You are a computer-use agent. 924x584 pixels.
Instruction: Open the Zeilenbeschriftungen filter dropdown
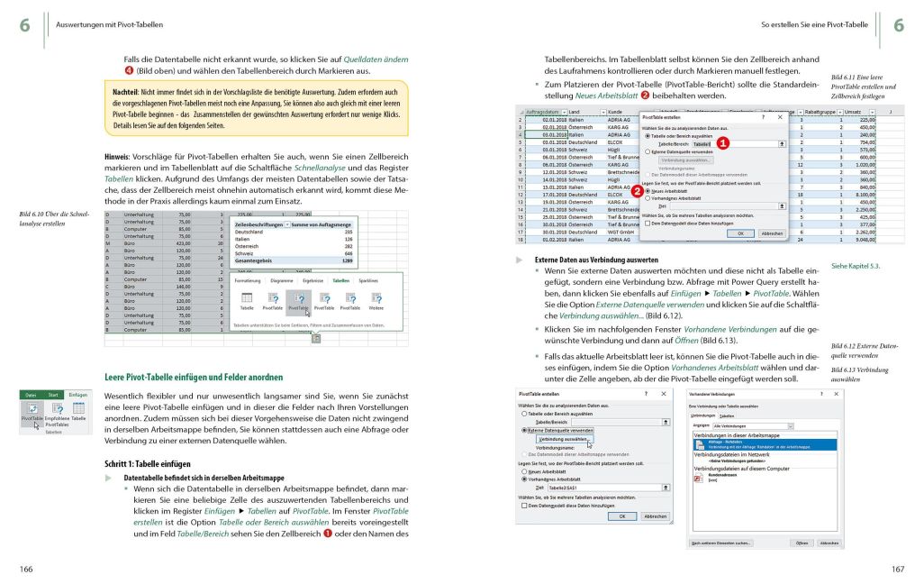(287, 224)
